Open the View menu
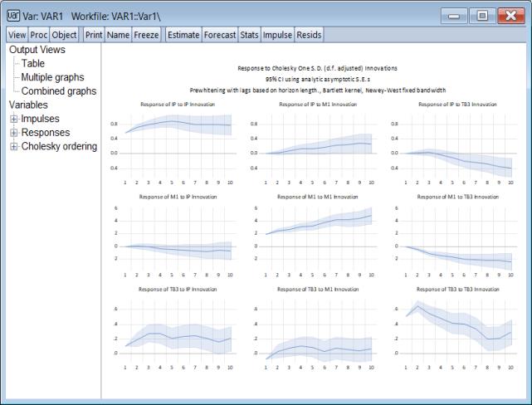Image resolution: width=532 pixels, height=405 pixels. tap(17, 35)
